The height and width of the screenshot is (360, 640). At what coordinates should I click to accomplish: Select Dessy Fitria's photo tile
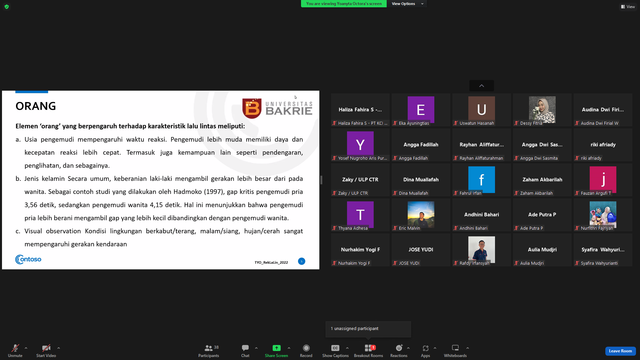tap(542, 110)
